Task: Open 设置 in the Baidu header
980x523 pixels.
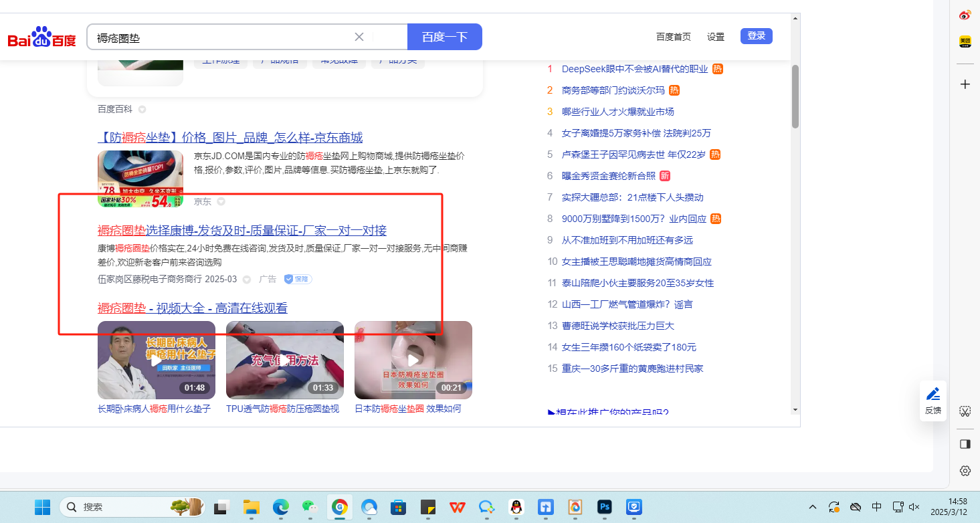Action: click(715, 37)
